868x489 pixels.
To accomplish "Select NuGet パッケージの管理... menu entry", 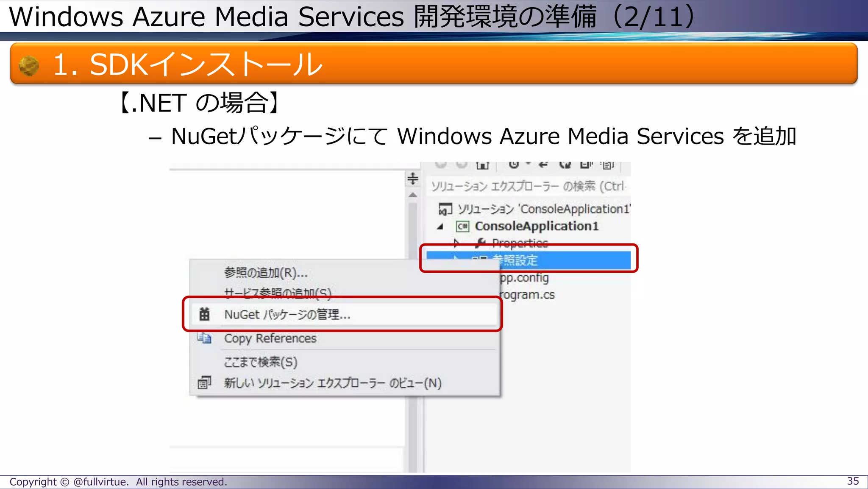I will [x=344, y=314].
